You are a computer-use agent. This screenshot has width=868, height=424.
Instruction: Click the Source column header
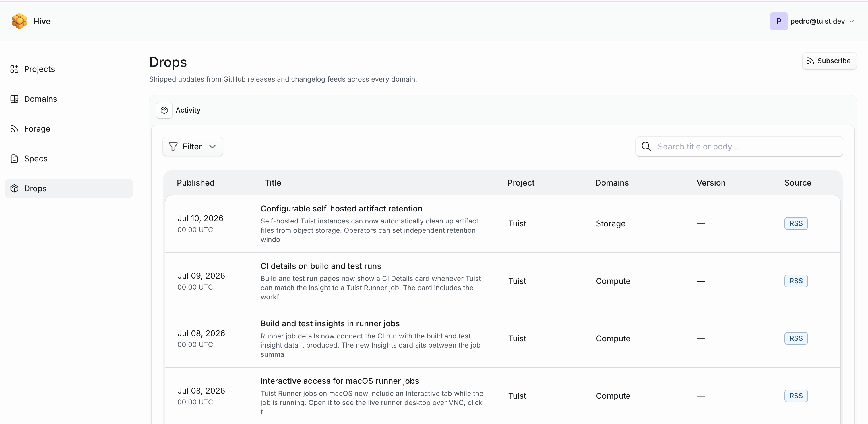(798, 183)
